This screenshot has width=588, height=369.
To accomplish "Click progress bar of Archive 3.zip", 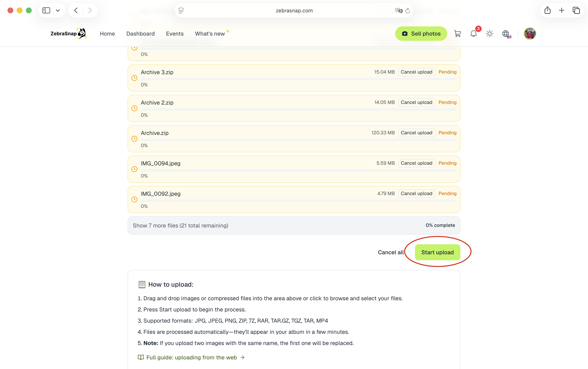I will [x=299, y=79].
